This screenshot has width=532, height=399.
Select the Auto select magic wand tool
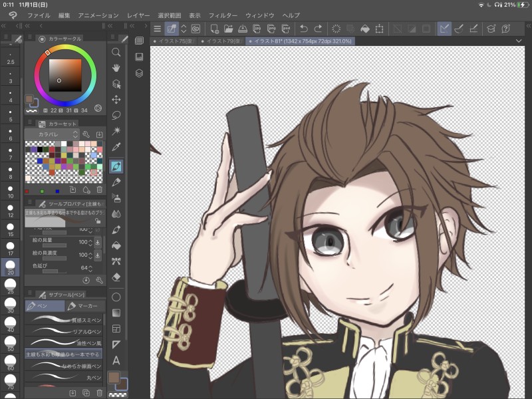coord(116,130)
